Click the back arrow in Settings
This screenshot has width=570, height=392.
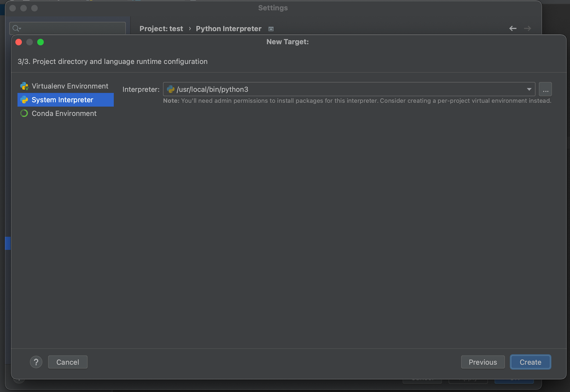[x=513, y=28]
